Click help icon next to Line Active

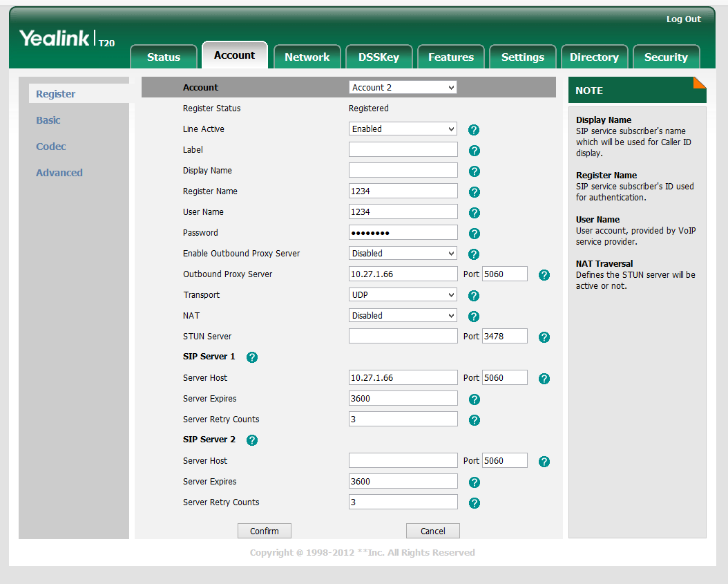pos(474,130)
